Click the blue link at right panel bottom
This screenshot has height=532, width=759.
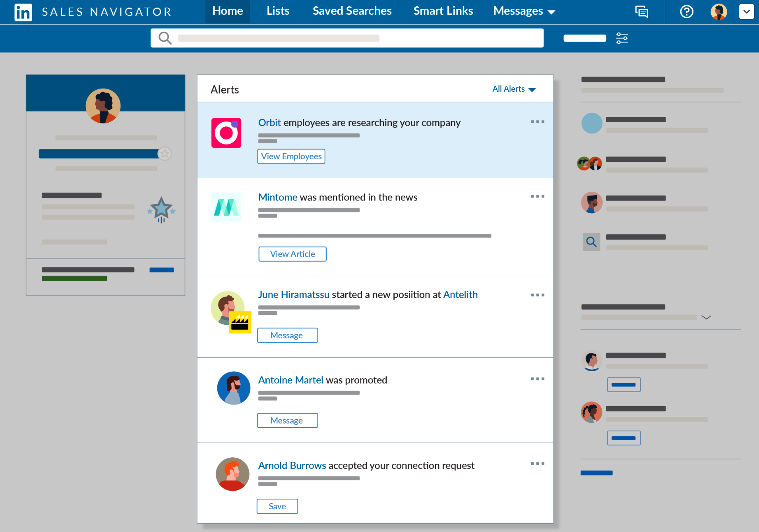click(596, 473)
